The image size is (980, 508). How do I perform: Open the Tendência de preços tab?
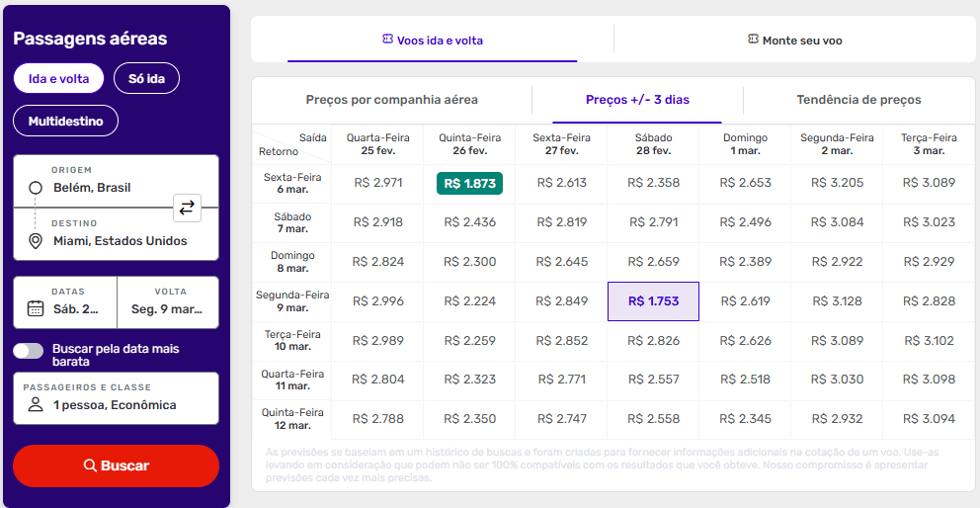pos(858,100)
